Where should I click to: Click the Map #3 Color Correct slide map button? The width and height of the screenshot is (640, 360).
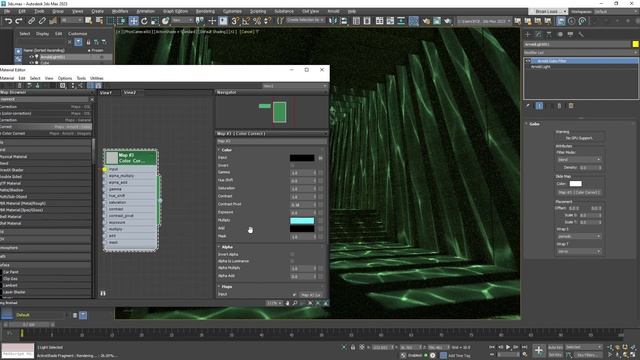click(579, 192)
